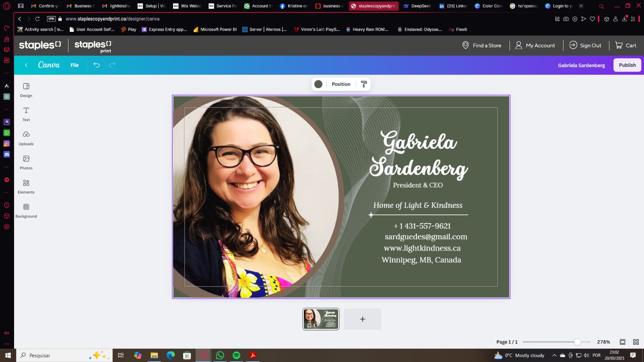This screenshot has height=362, width=644.
Task: Open the Photos panel
Action: pos(26,162)
